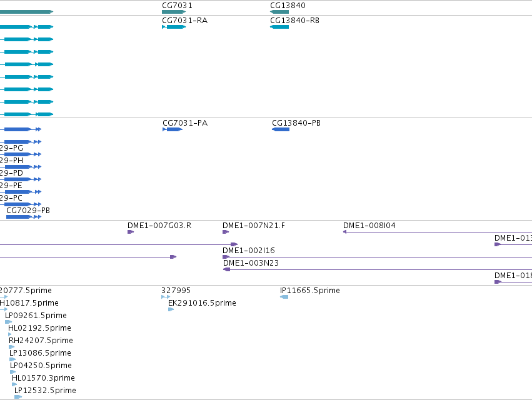The image size is (532, 400).
Task: Select the DME1-007G03.R BAC end label
Action: [x=159, y=225]
